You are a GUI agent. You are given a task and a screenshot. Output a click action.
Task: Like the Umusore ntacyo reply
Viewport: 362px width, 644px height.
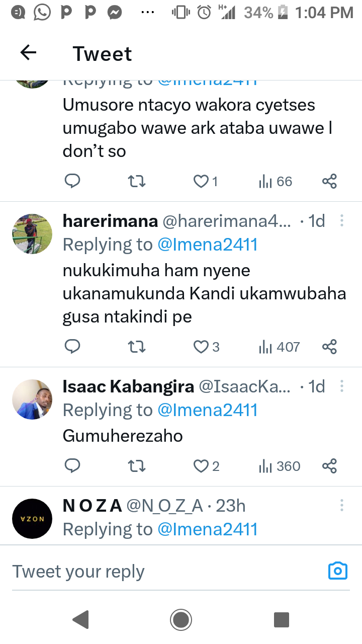201,181
